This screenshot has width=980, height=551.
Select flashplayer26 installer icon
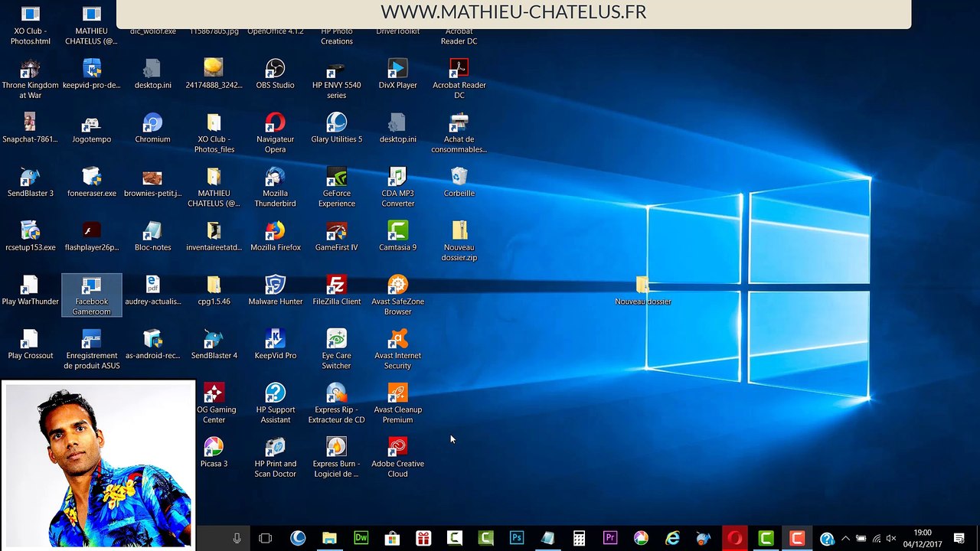pos(91,236)
